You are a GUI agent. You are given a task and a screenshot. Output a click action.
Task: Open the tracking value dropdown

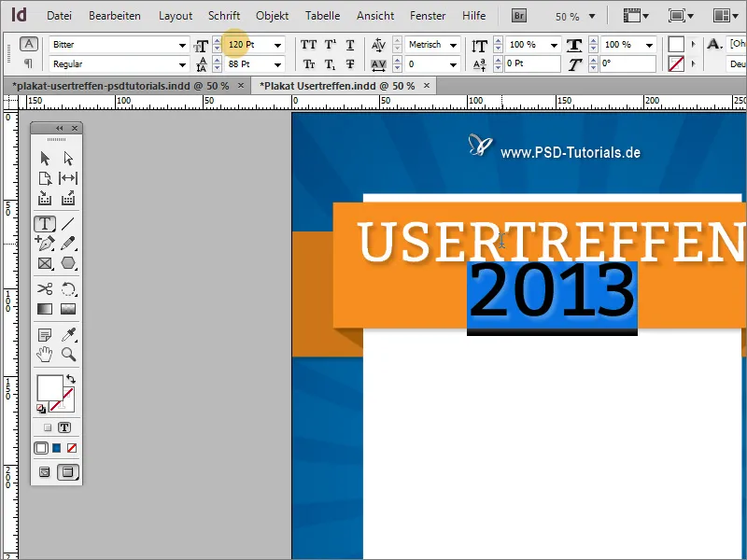(454, 64)
